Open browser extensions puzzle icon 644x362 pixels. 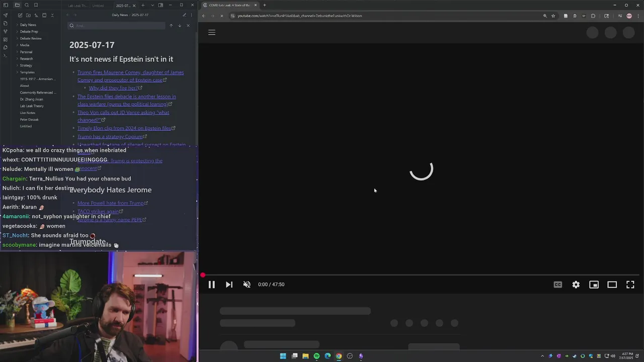point(593,16)
